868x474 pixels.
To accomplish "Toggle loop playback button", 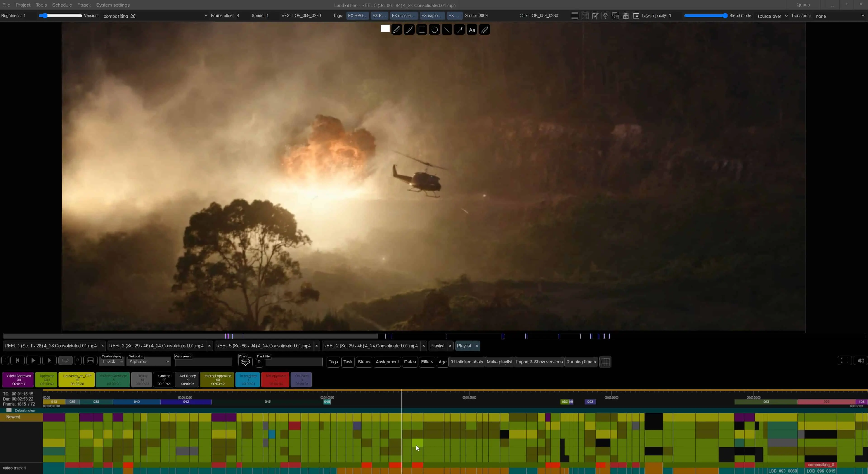I will [x=65, y=361].
